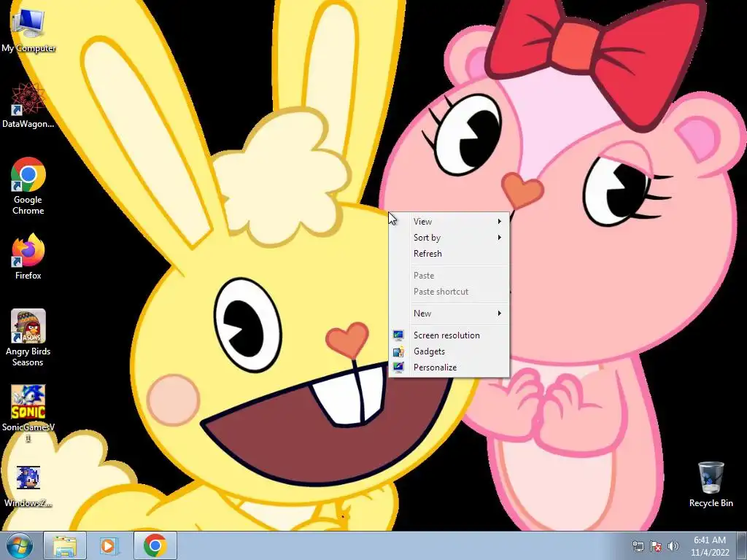The height and width of the screenshot is (560, 747).
Task: Switch to Chrome on the taskbar
Action: pos(155,545)
